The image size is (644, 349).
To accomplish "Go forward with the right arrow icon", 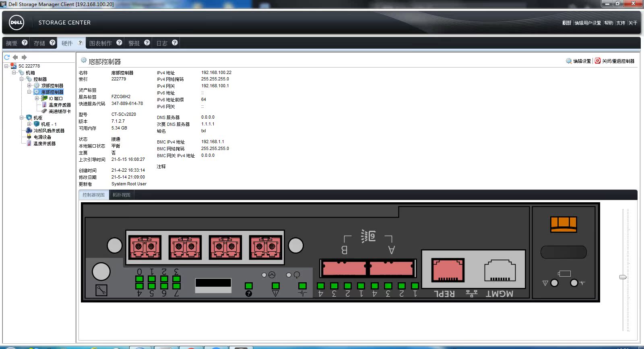I will (x=24, y=57).
